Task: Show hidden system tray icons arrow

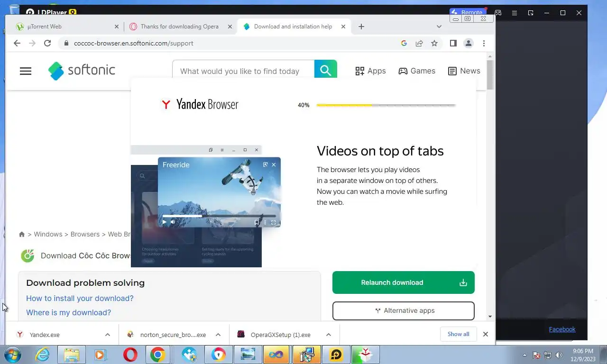Action: click(x=525, y=355)
